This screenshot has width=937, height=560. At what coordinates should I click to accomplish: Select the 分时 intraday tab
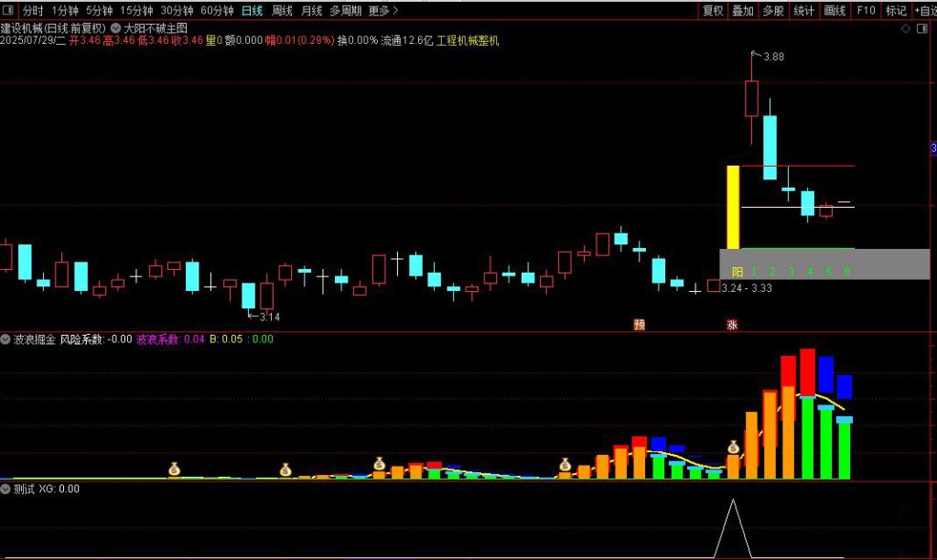pyautogui.click(x=33, y=11)
